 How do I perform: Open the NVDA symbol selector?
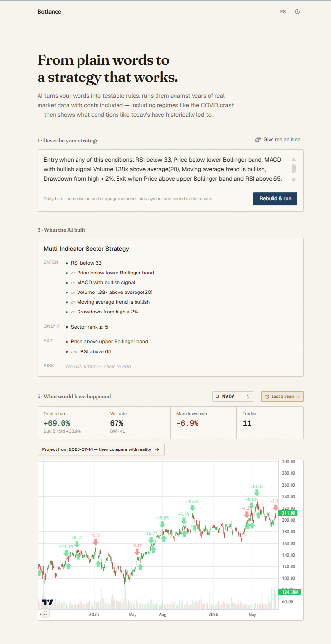[233, 396]
